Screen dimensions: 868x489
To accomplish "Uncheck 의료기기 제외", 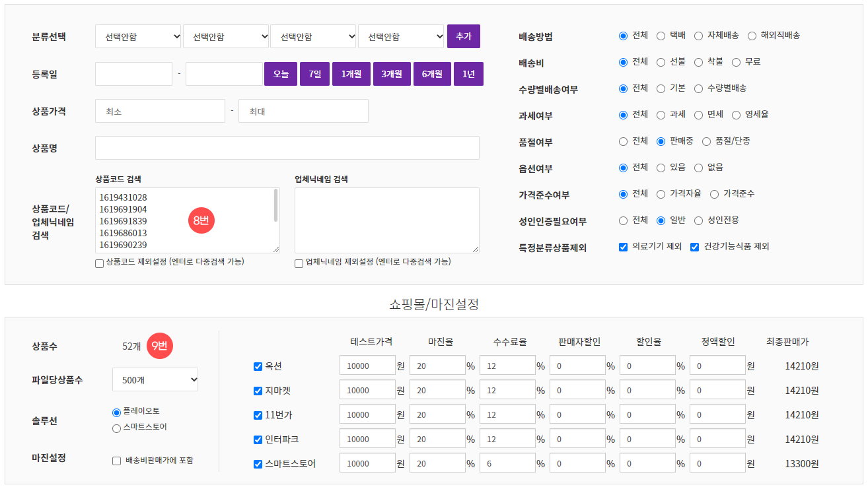I will (x=622, y=247).
